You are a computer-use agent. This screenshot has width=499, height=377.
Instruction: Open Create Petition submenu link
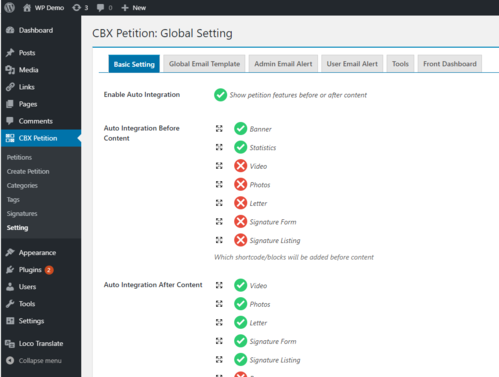[28, 171]
